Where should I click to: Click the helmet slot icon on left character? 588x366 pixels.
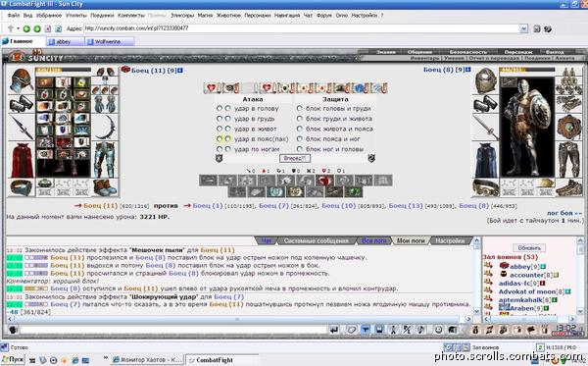pos(21,80)
